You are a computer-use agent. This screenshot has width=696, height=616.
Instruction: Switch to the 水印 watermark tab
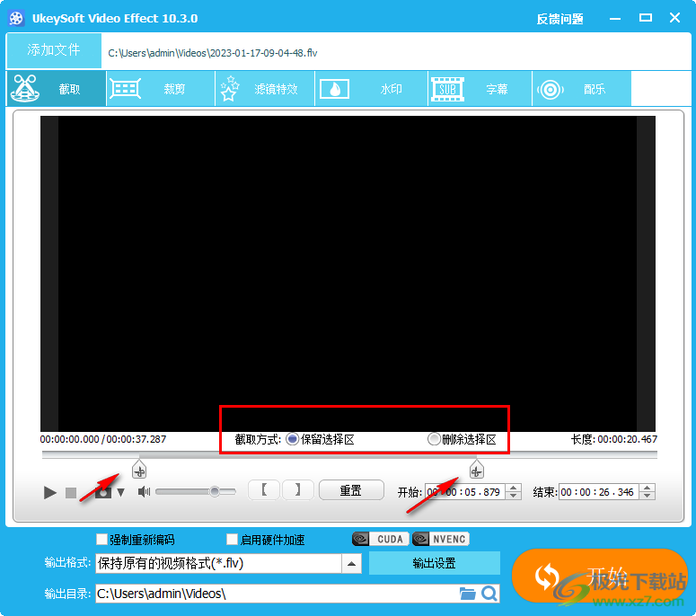tap(372, 89)
